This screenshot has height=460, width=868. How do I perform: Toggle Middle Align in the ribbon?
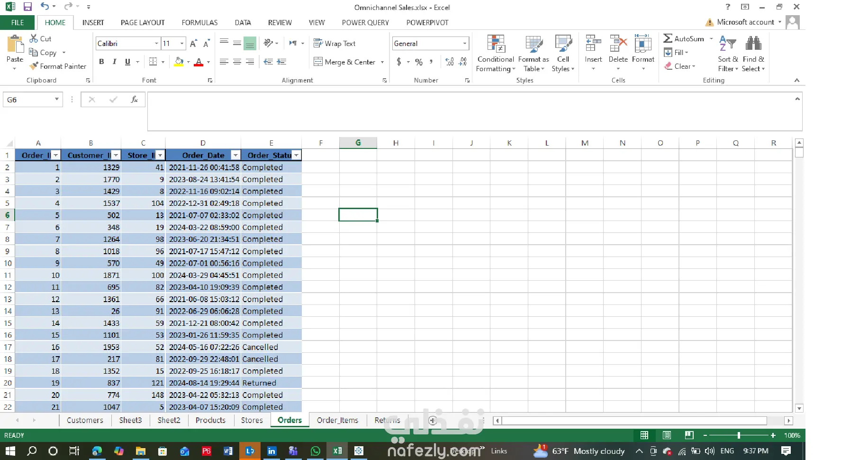coord(237,43)
